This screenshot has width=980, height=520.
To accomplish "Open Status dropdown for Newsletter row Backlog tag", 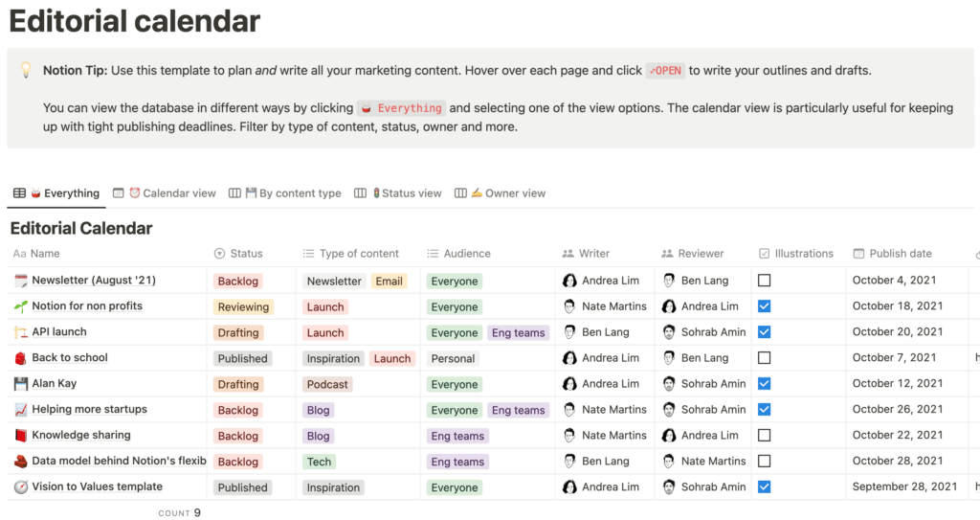I will point(237,281).
